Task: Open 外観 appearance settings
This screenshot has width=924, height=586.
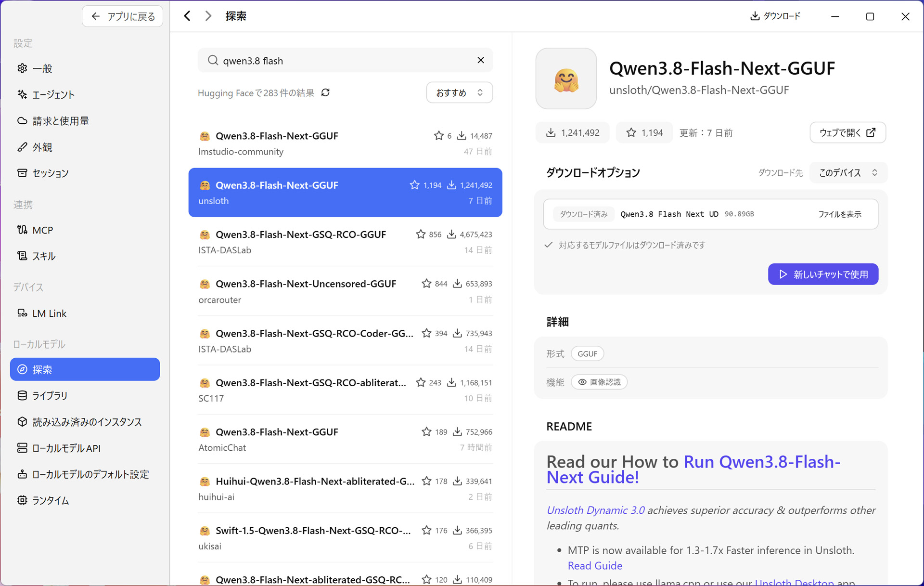Action: [85, 147]
